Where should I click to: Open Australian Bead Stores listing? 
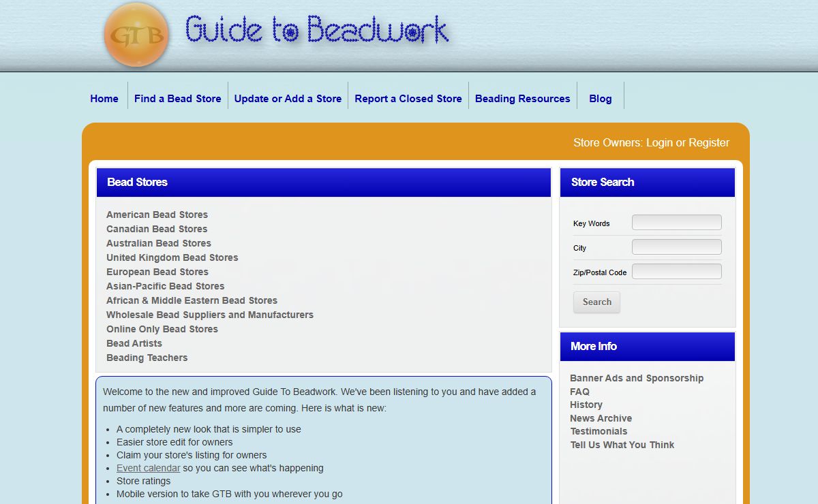(x=159, y=243)
